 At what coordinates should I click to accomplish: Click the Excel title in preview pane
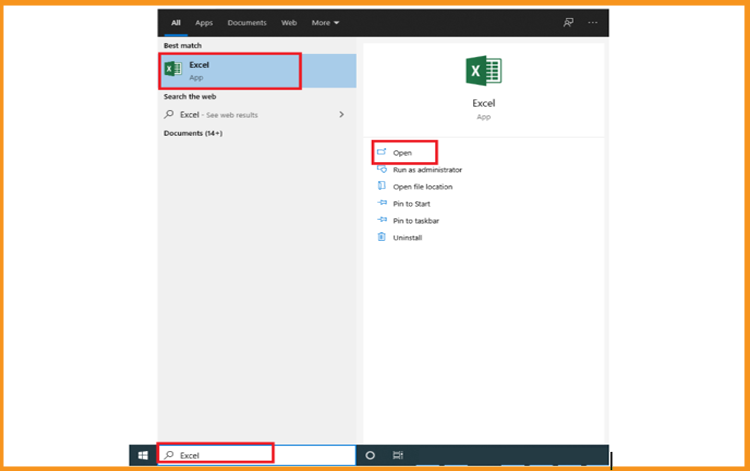pos(484,103)
